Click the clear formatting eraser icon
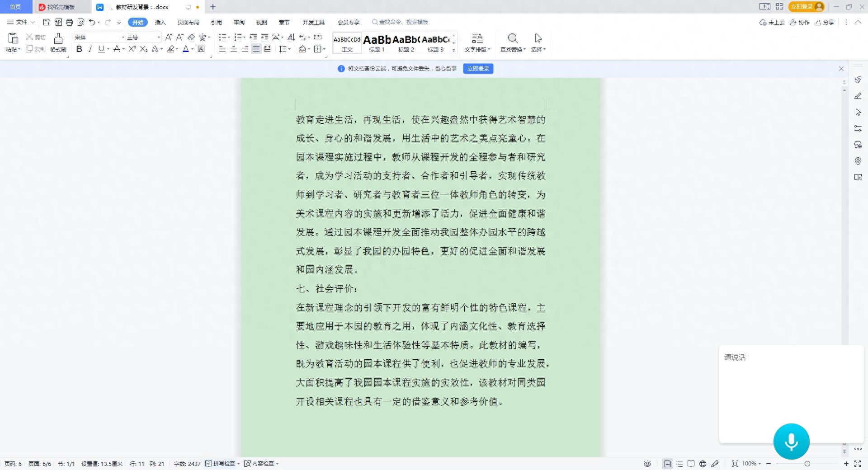Viewport: 868px width, 470px height. pos(191,37)
